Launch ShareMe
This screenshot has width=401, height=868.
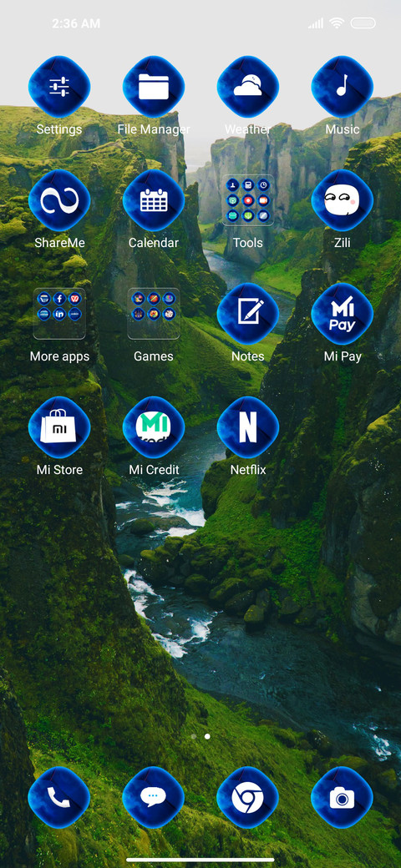59,200
